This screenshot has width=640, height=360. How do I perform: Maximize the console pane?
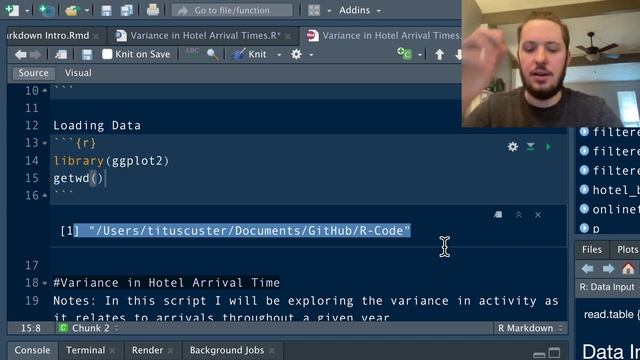554,353
